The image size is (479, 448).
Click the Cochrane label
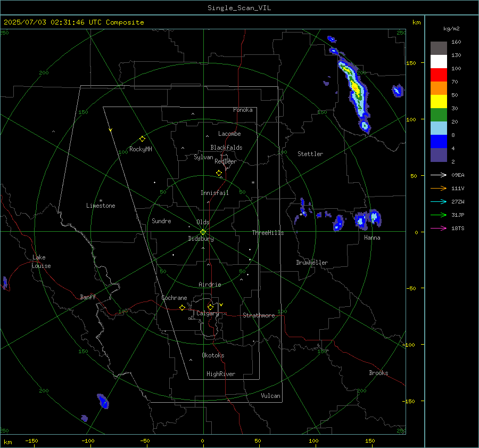pos(174,298)
